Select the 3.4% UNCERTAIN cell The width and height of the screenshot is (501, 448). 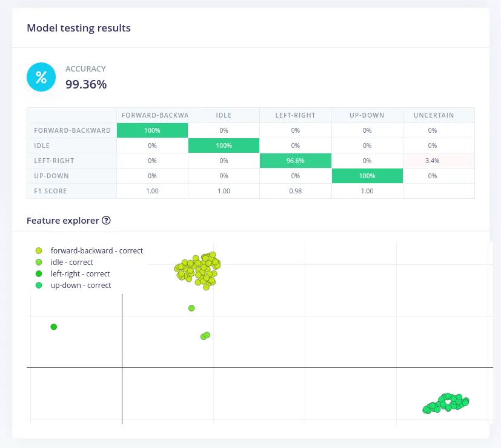click(433, 160)
